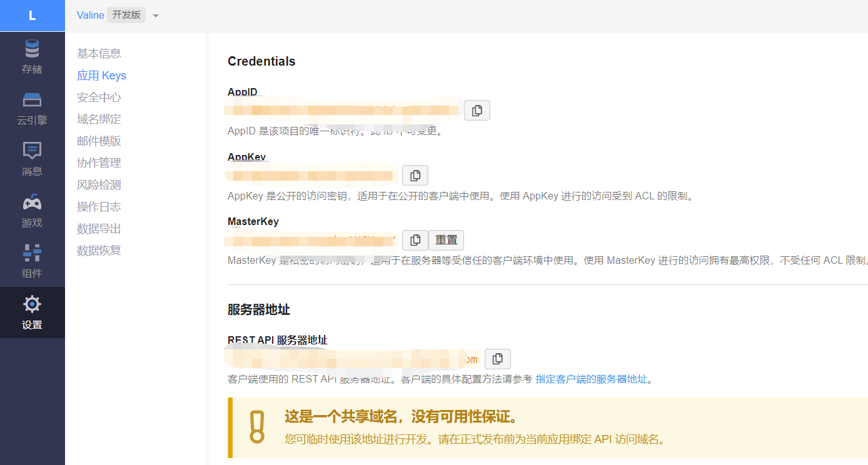Open the 消息 (Messaging) section
Image resolution: width=868 pixels, height=465 pixels.
pyautogui.click(x=32, y=159)
